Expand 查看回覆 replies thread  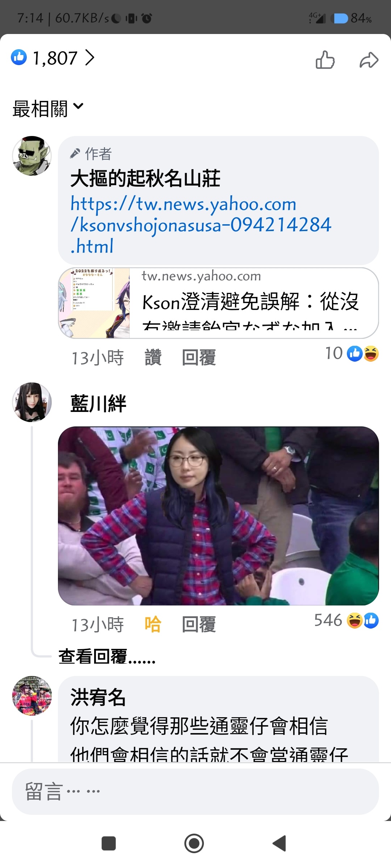point(107,656)
